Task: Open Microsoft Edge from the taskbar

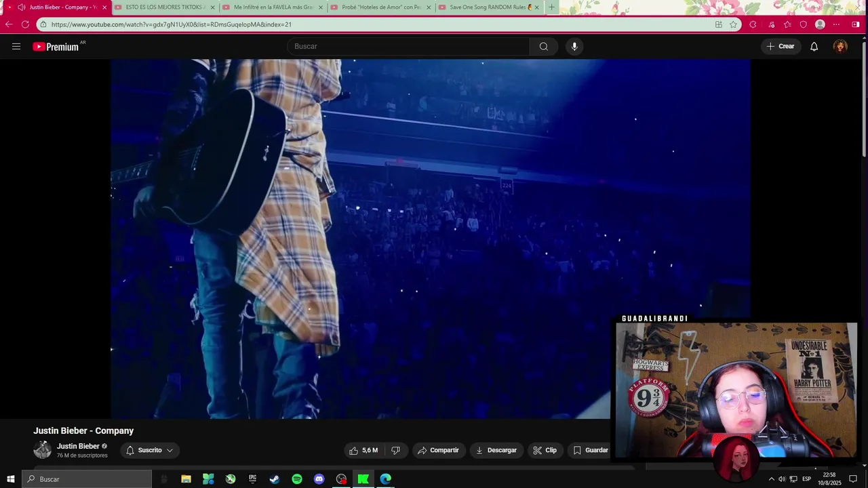Action: pyautogui.click(x=386, y=479)
